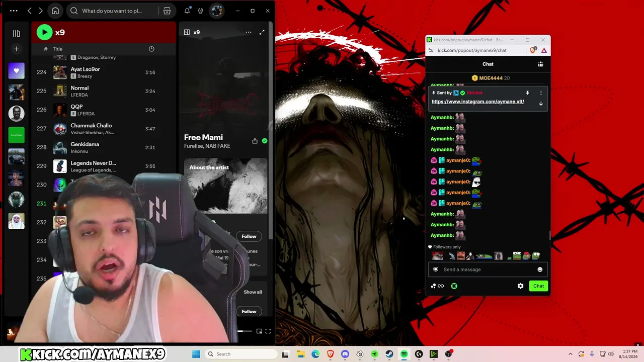The height and width of the screenshot is (362, 644).
Task: Open pinned message three-dot options
Action: tap(541, 93)
